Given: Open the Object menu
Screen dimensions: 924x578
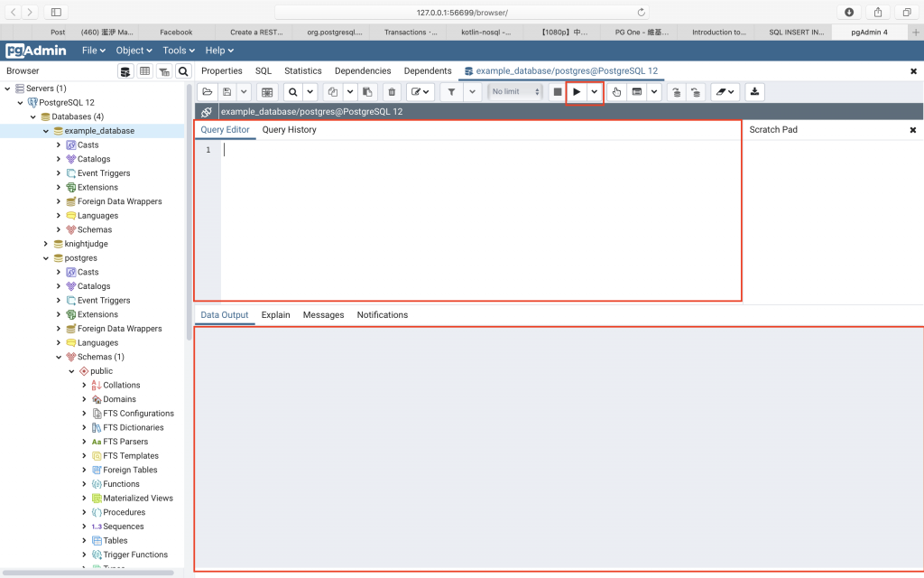Looking at the screenshot, I should tap(134, 51).
